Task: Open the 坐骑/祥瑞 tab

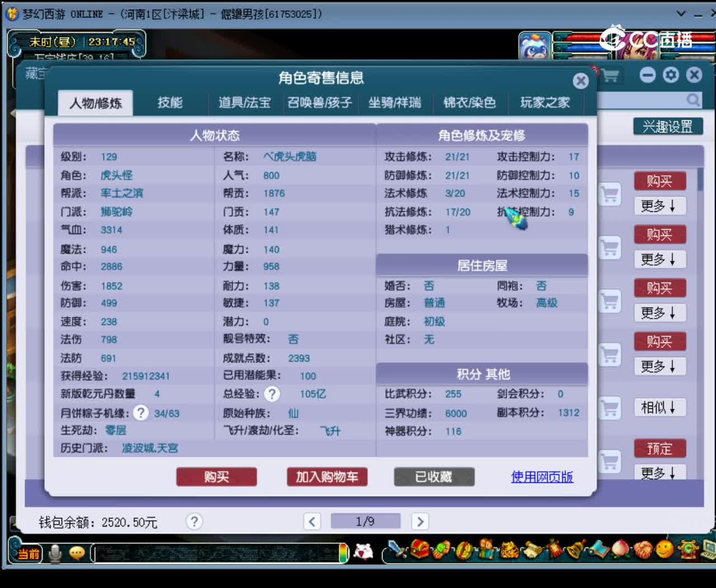Action: (x=395, y=102)
